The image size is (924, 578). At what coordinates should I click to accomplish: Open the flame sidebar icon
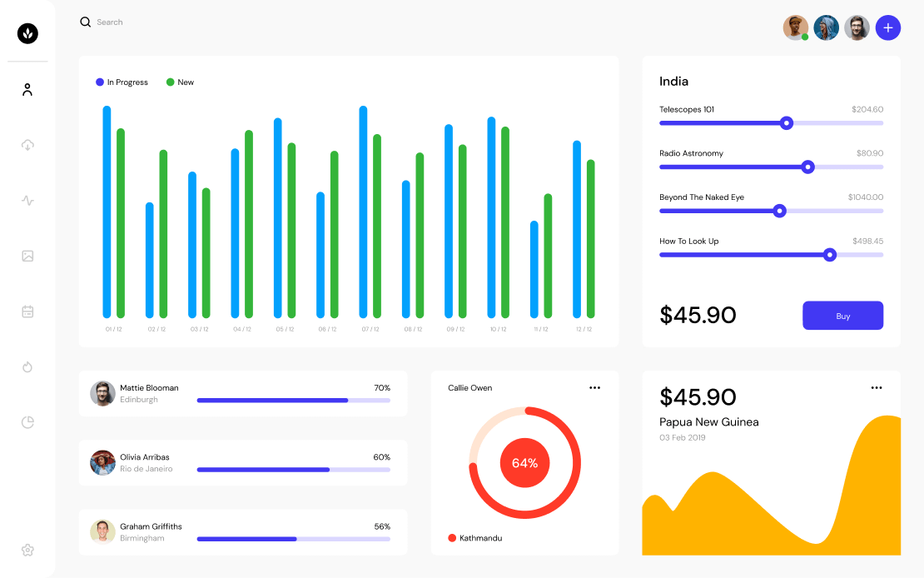[27, 366]
